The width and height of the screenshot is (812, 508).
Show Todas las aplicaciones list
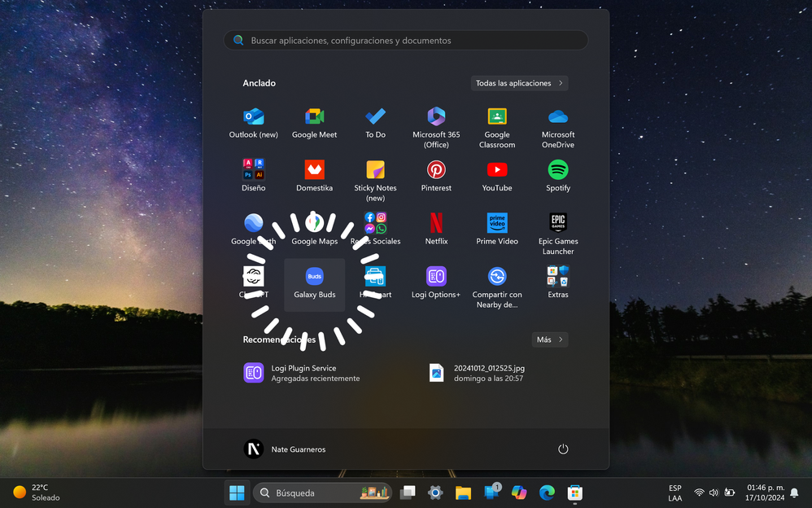(519, 83)
